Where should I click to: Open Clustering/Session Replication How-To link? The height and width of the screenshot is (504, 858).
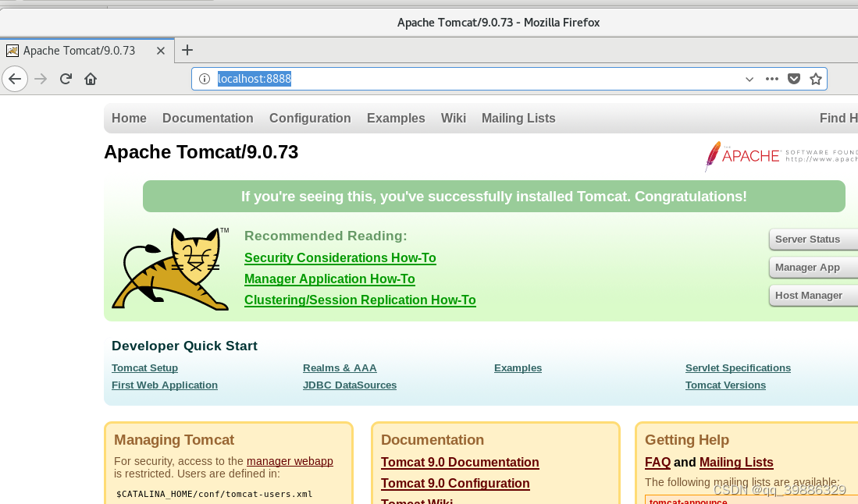(360, 300)
